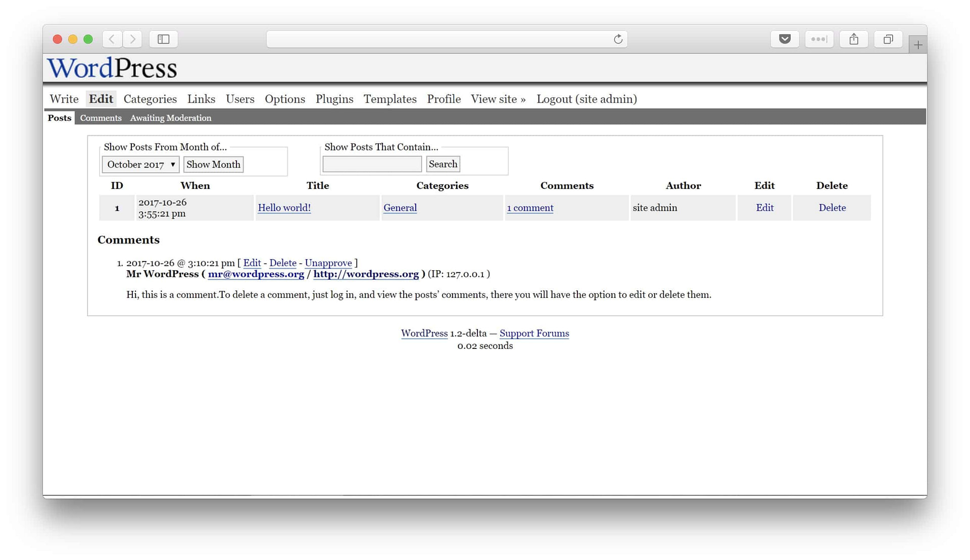Viewport: 970px width, 560px height.
Task: Open the Templates menu
Action: (390, 99)
